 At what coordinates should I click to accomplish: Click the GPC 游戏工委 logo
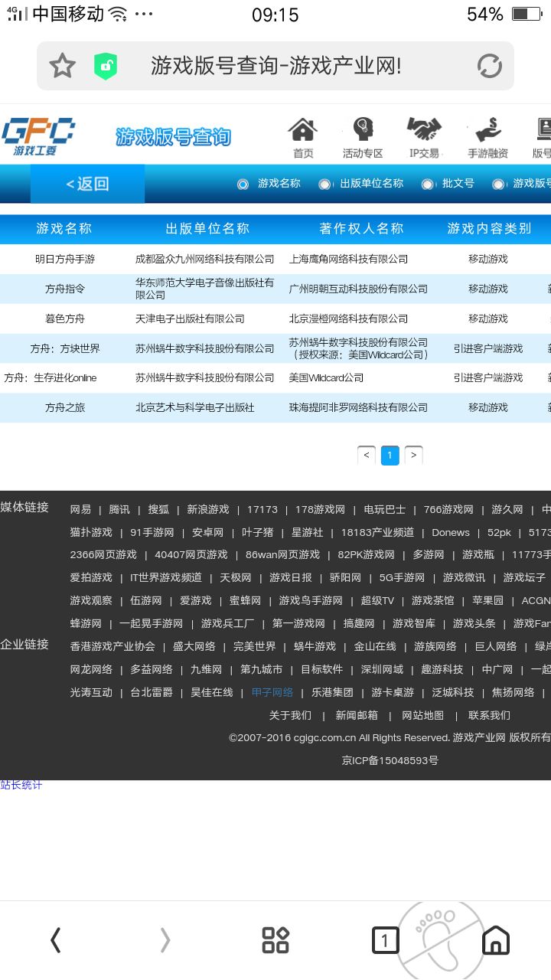(38, 137)
